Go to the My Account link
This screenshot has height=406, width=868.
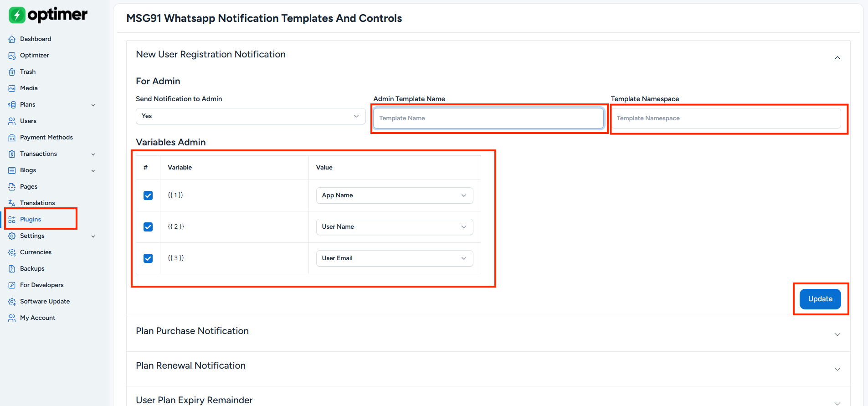click(38, 318)
